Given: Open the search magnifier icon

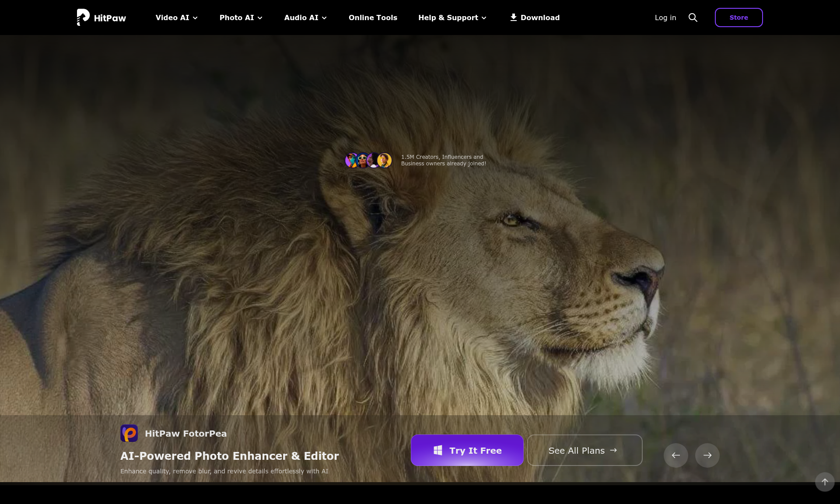Looking at the screenshot, I should click(693, 17).
